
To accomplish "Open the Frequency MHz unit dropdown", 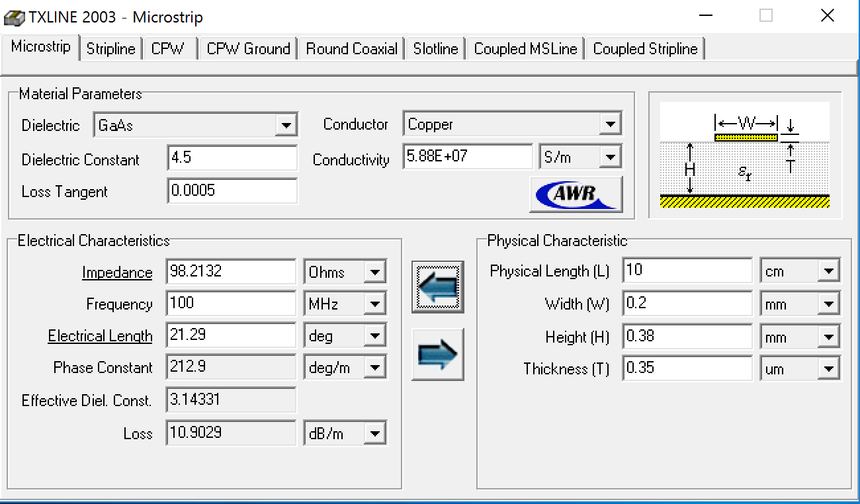I will [x=374, y=304].
